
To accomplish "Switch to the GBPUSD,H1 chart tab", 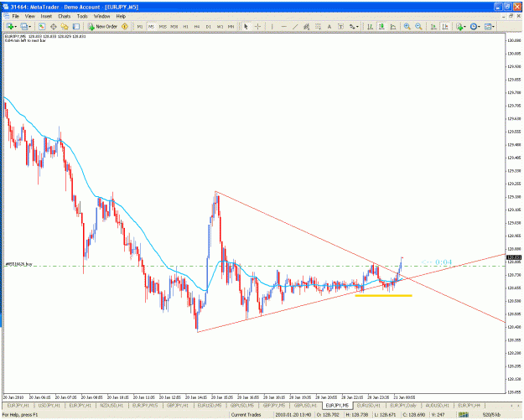I will pyautogui.click(x=305, y=405).
